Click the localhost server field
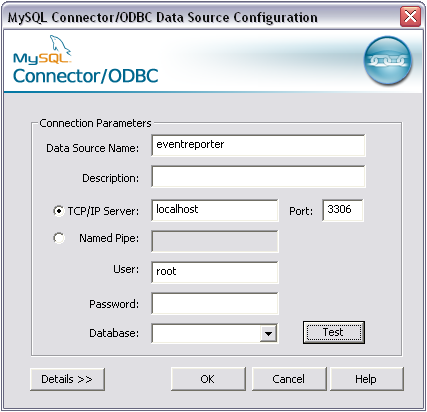Viewport: 427px width, 412px height. click(x=215, y=210)
